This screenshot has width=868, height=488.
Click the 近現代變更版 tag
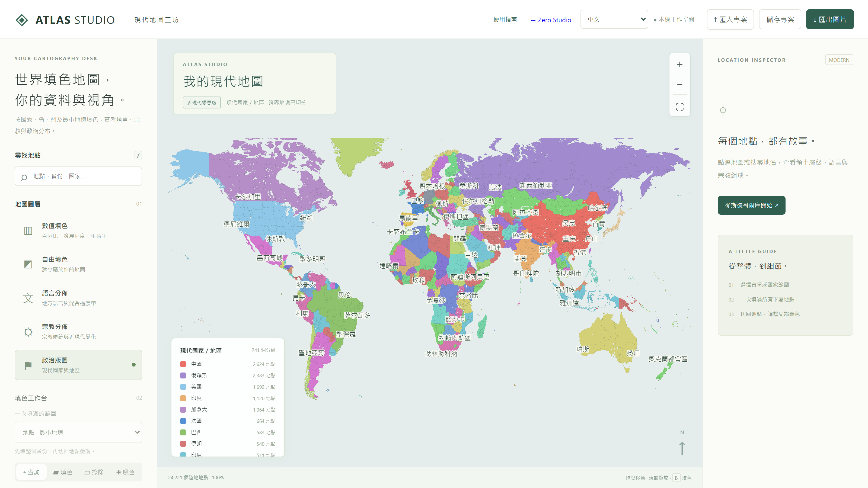202,102
